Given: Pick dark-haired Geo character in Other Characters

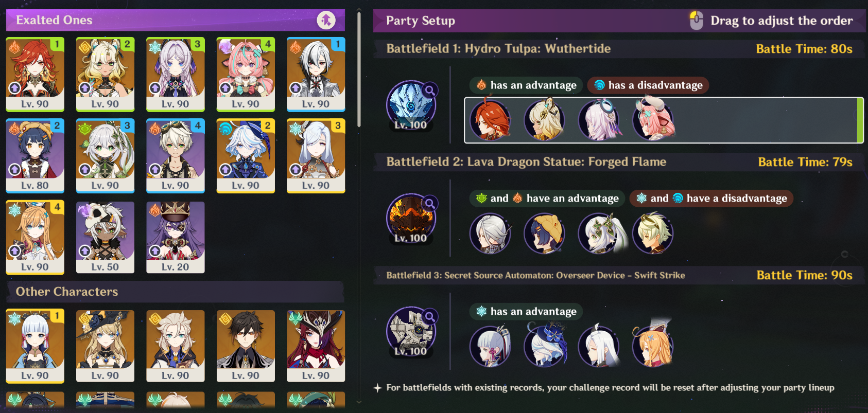Looking at the screenshot, I should pyautogui.click(x=246, y=346).
